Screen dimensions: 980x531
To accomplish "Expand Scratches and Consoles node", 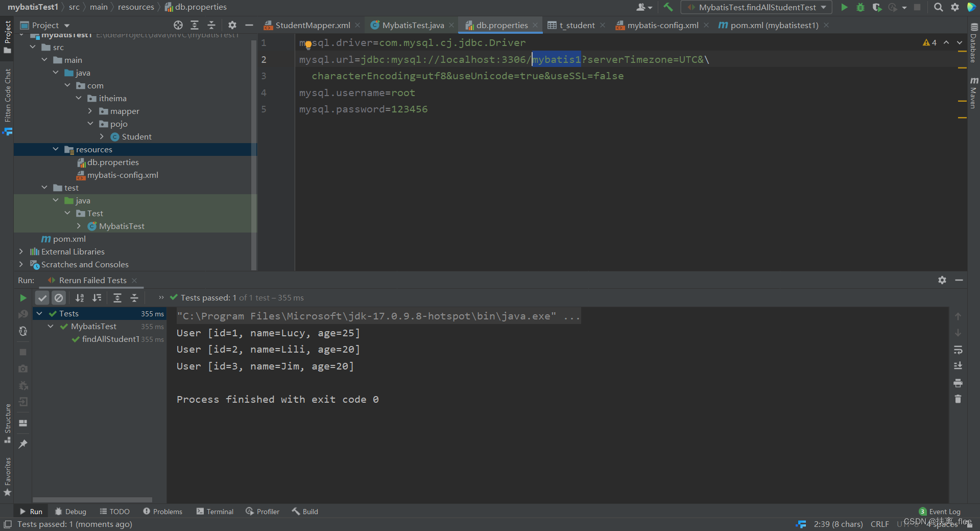I will [x=21, y=264].
